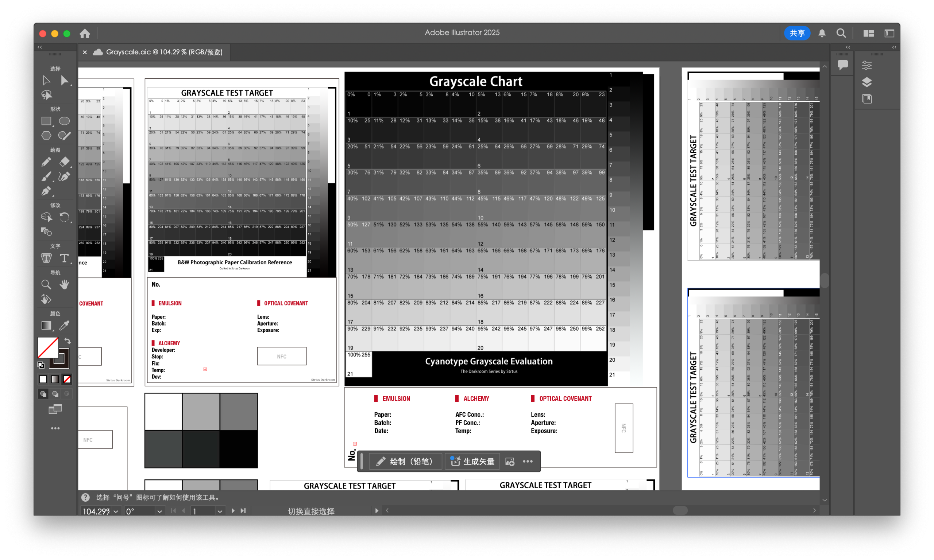Open the Arrange Documents menu

868,33
